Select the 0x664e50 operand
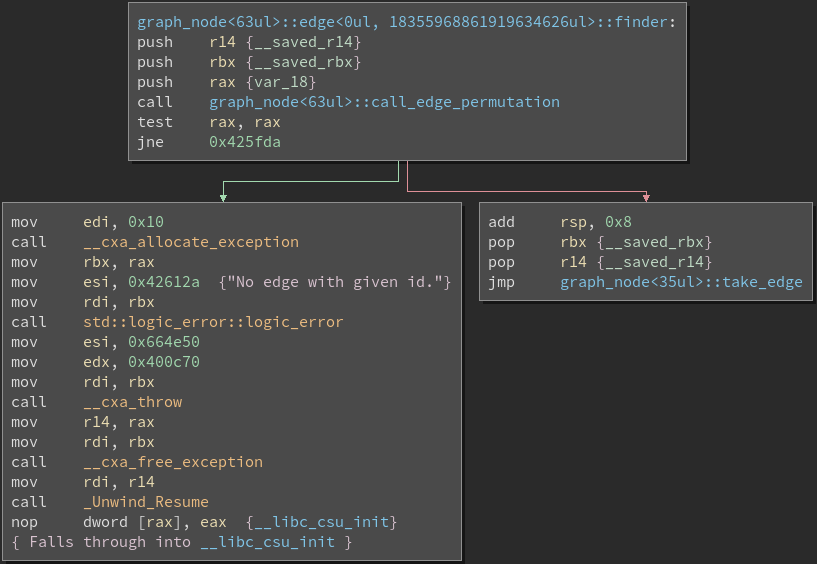Image resolution: width=817 pixels, height=564 pixels. [164, 342]
